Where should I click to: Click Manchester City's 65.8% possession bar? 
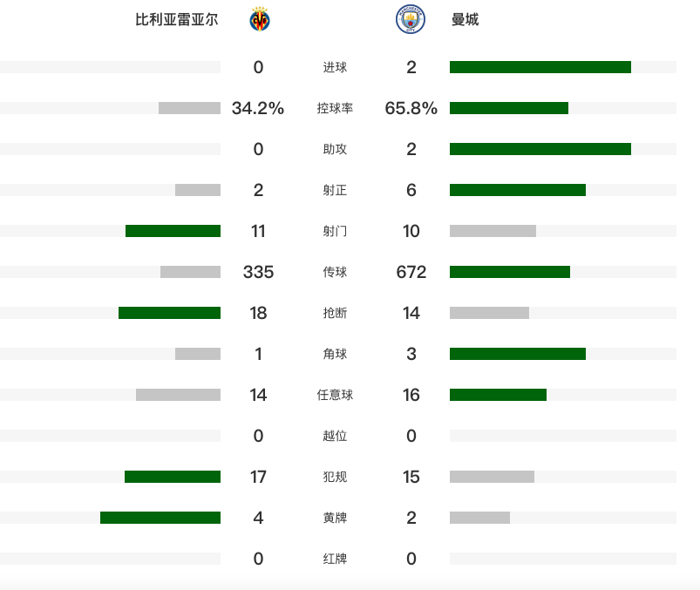pos(508,108)
